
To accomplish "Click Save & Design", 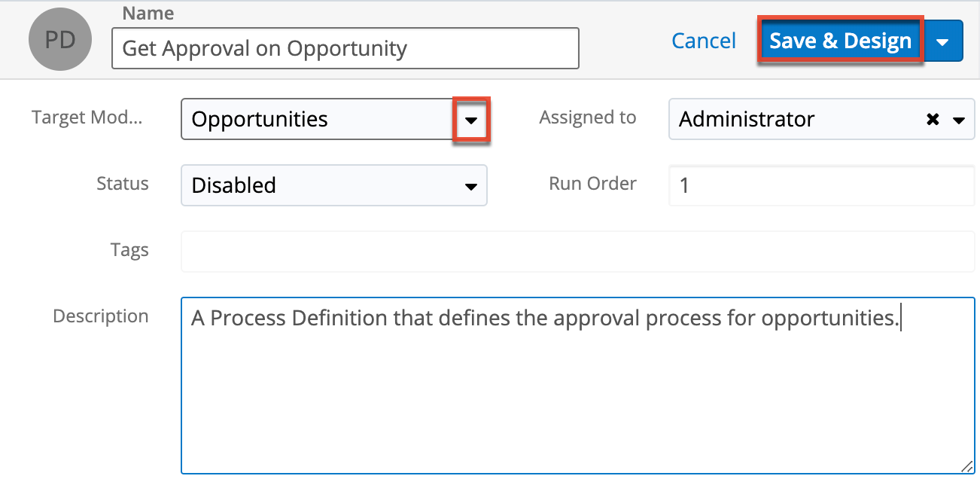I will pos(840,41).
